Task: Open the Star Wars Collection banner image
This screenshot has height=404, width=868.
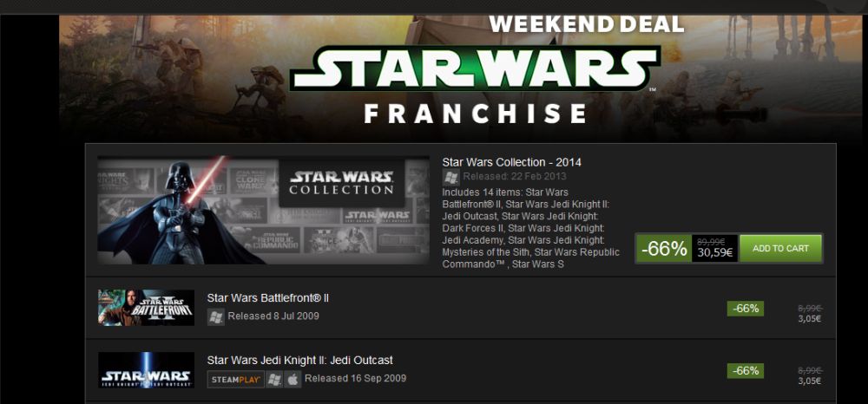Action: pyautogui.click(x=264, y=210)
